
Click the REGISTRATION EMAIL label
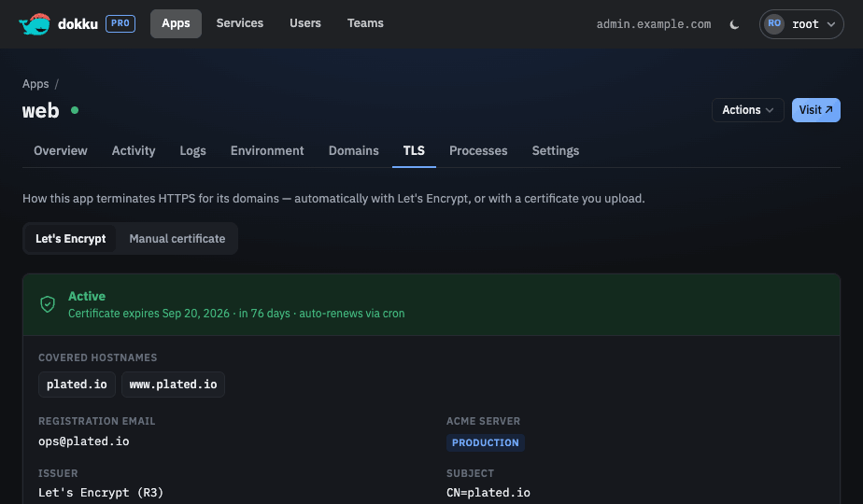coord(97,421)
